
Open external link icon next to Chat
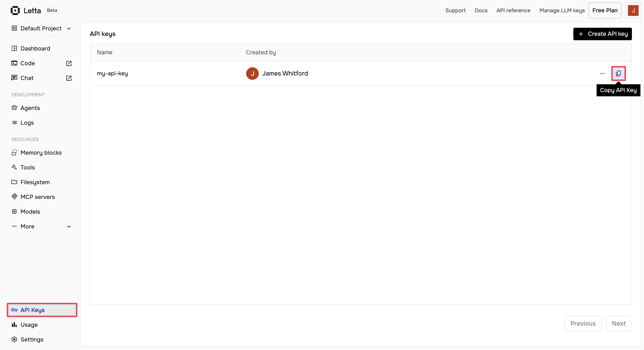[69, 78]
